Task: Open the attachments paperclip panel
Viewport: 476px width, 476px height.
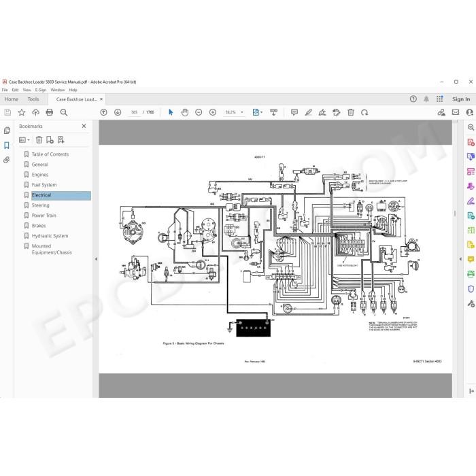Action: [7, 160]
